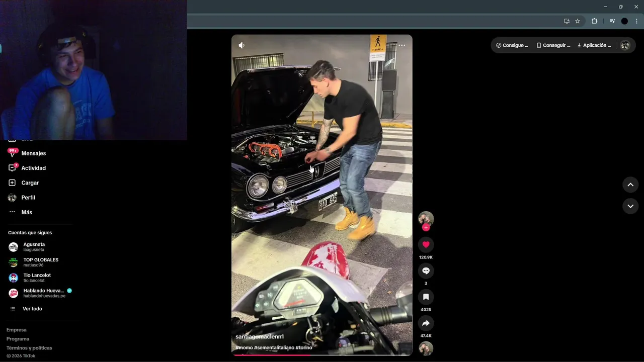Viewport: 644px width, 362px height.
Task: Save video with the bookmark icon
Action: click(x=426, y=297)
